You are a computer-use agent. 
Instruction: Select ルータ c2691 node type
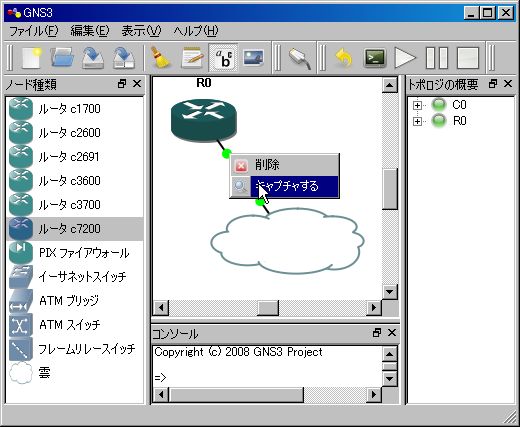coord(75,157)
